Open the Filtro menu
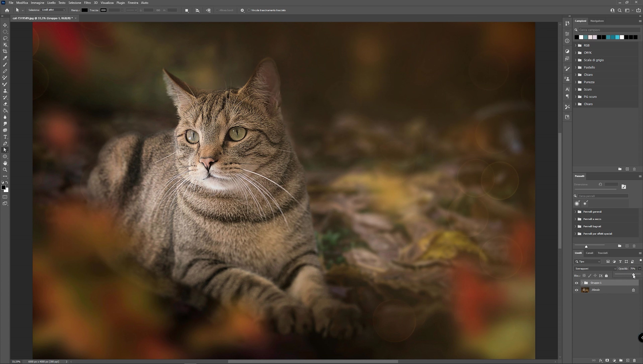The height and width of the screenshot is (364, 643). click(87, 3)
